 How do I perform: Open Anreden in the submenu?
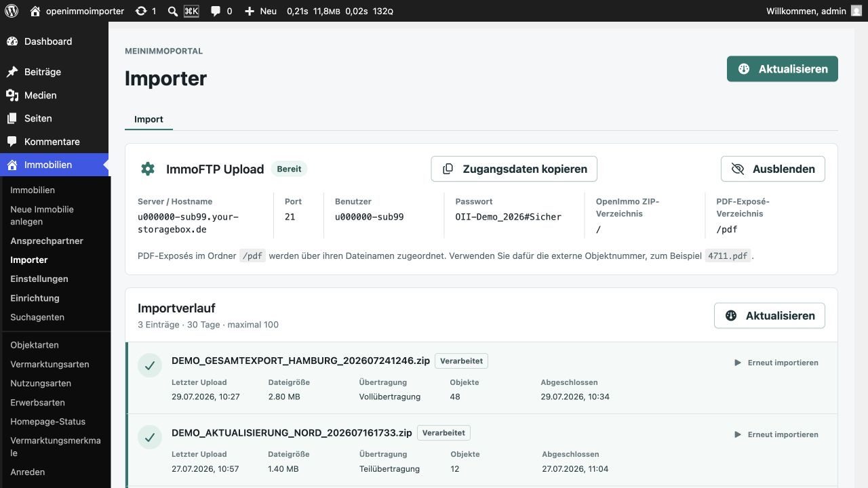click(x=28, y=472)
